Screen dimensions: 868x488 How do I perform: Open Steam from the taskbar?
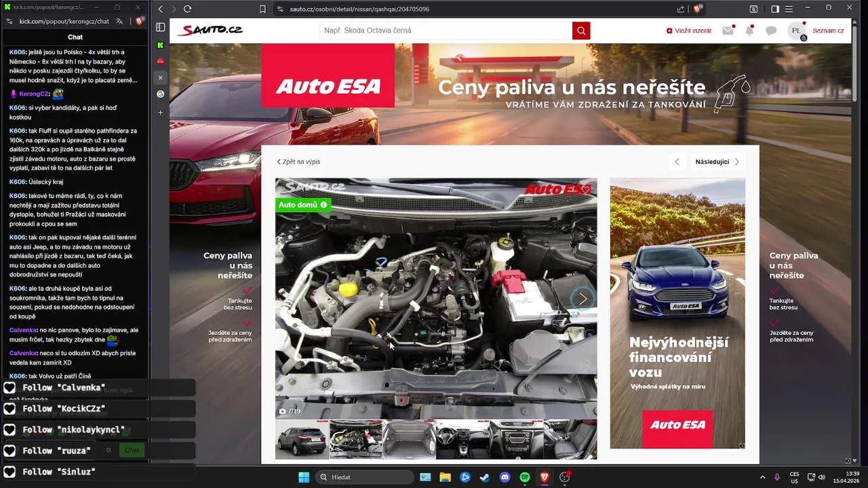pos(485,477)
